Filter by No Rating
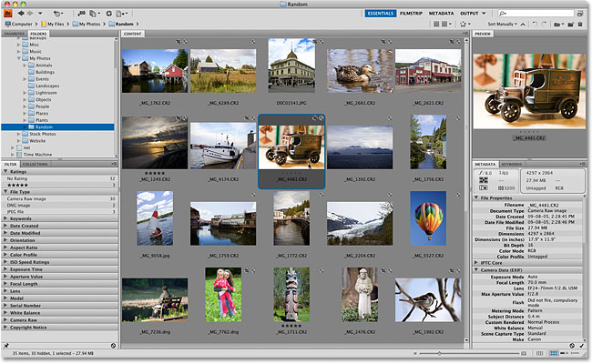The image size is (592, 364). click(59, 178)
